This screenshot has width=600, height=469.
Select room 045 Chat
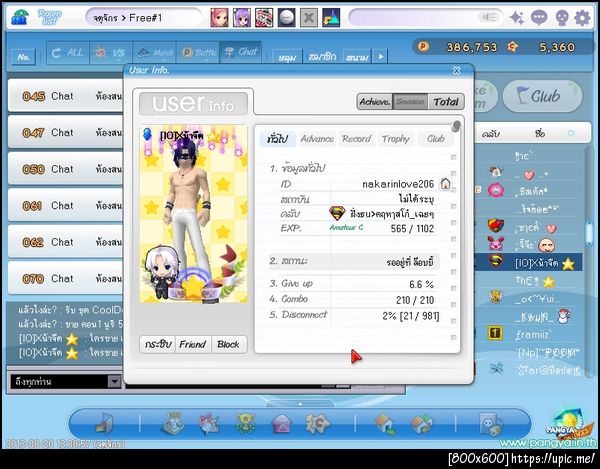(66, 96)
